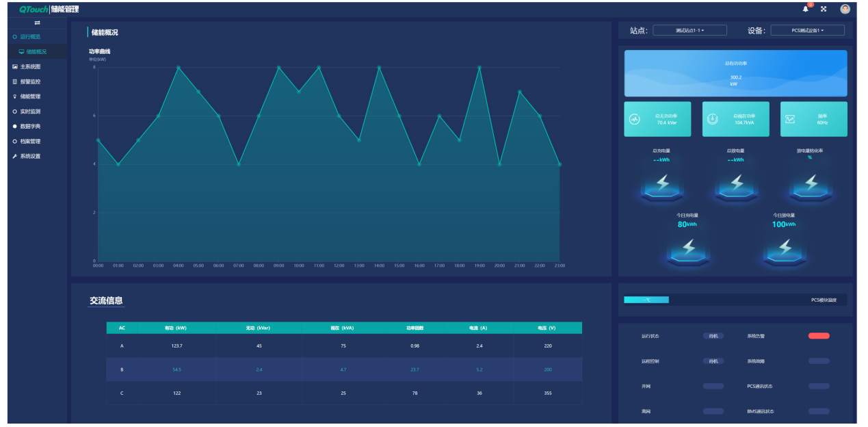Click the 总视在功率 gauge icon
Viewport: 868px width, 427px height.
pos(712,119)
